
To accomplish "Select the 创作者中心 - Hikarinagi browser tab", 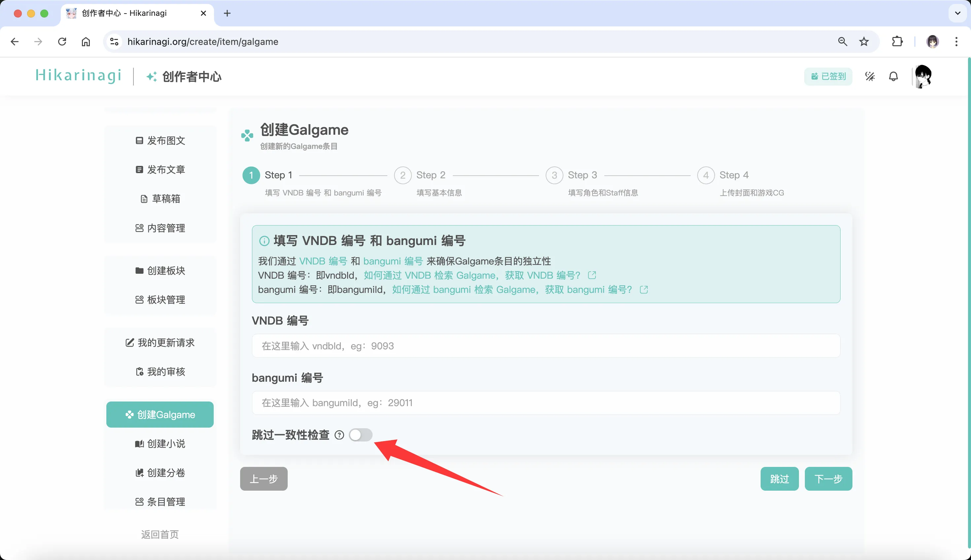I will (x=137, y=14).
